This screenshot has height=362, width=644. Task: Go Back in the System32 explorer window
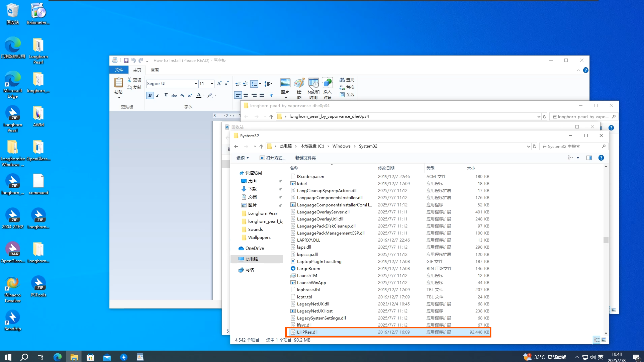coord(236,146)
